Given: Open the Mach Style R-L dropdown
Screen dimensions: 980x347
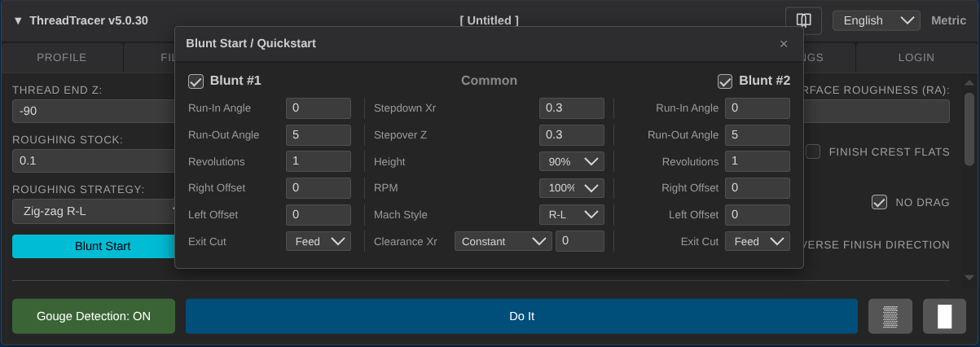Looking at the screenshot, I should pyautogui.click(x=572, y=215).
